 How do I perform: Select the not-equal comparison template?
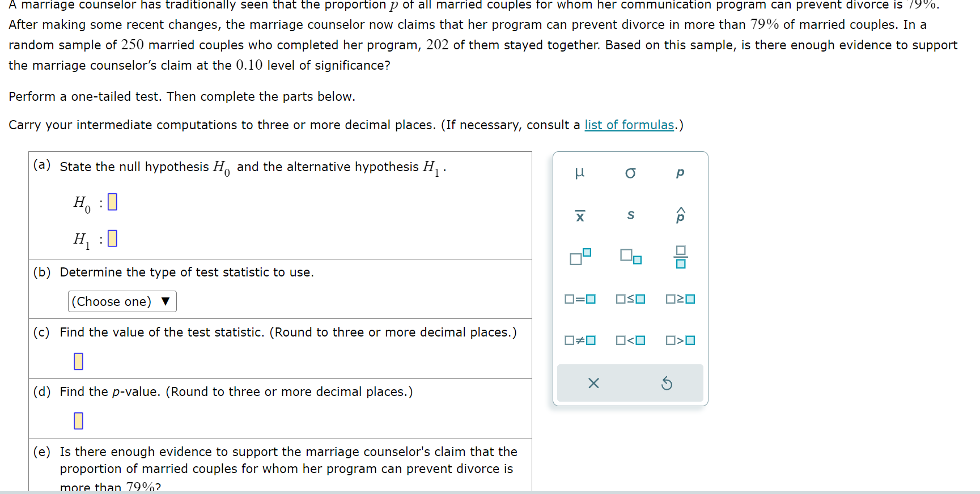tap(579, 340)
